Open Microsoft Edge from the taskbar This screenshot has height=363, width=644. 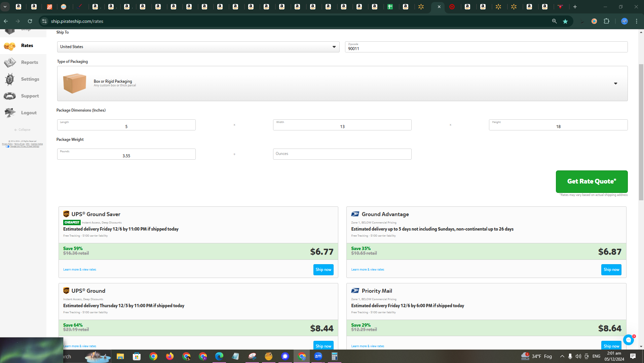pos(219,356)
